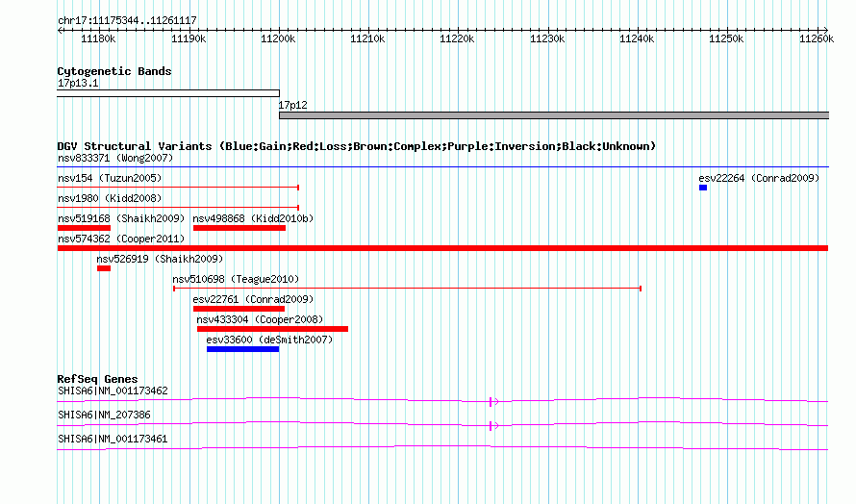Select the long nsv574362 red bar
856x504 pixels.
coord(442,248)
